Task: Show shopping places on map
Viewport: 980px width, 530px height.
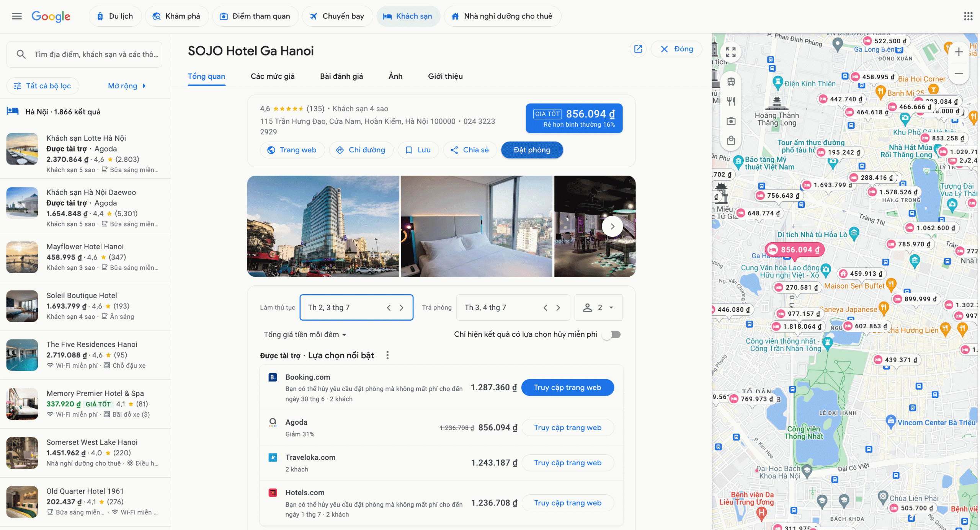Action: pos(731,140)
